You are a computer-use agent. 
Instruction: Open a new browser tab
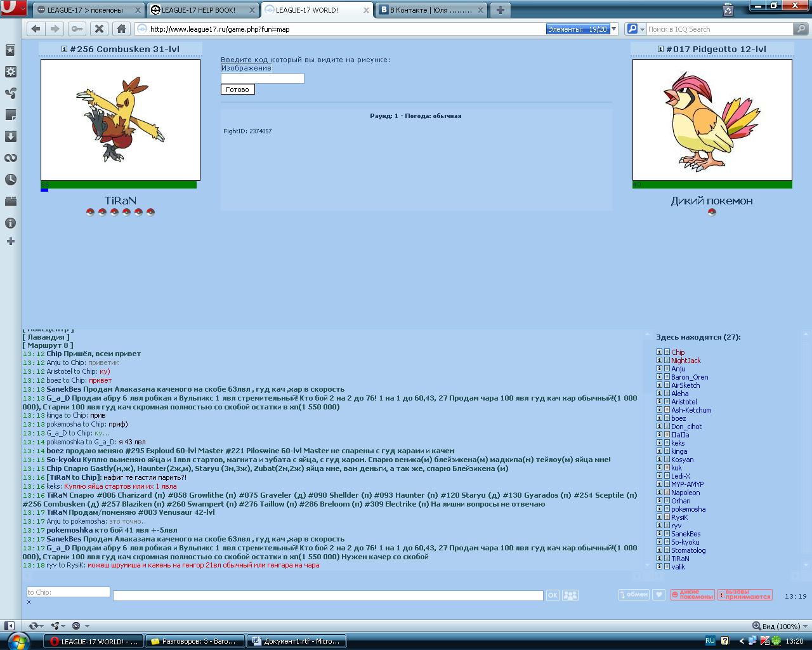point(500,10)
